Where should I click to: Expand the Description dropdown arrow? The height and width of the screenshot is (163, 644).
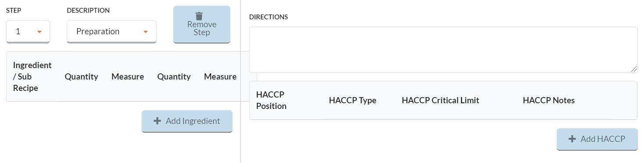tap(146, 32)
